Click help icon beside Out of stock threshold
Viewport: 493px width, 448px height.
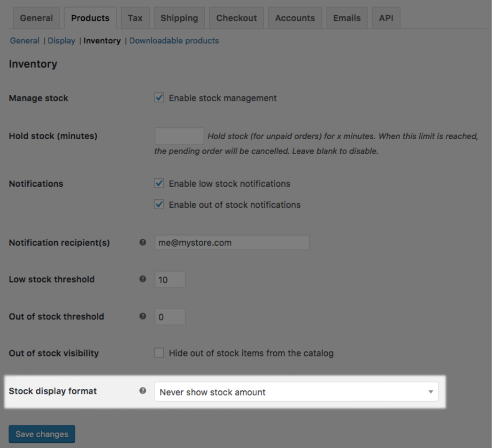[x=143, y=316]
